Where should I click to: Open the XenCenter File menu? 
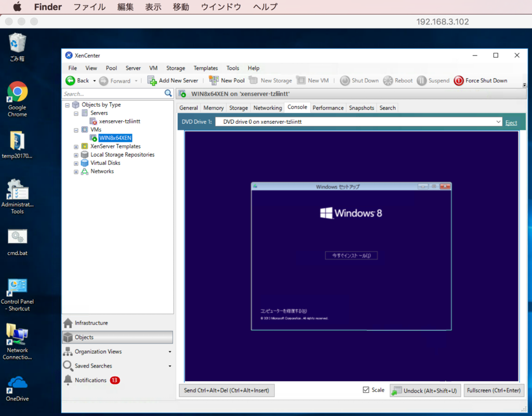[73, 68]
